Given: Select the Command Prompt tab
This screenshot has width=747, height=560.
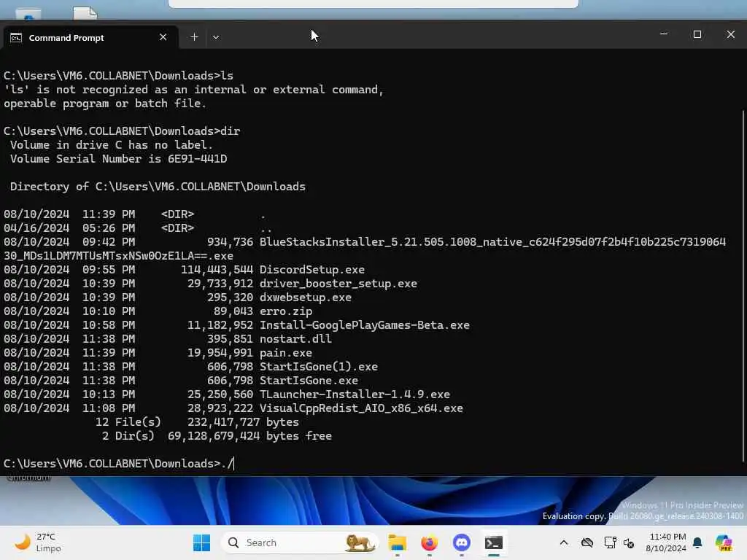Looking at the screenshot, I should pos(90,37).
